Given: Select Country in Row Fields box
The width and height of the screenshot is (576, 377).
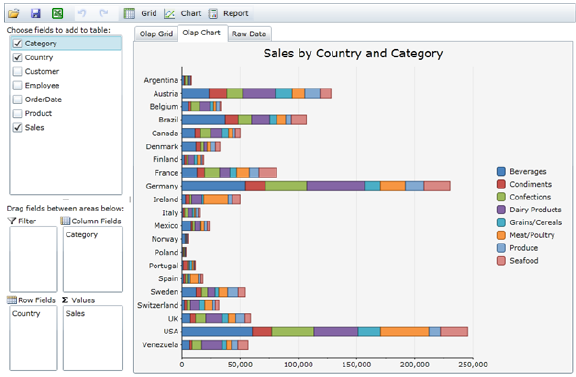Looking at the screenshot, I should [x=26, y=313].
